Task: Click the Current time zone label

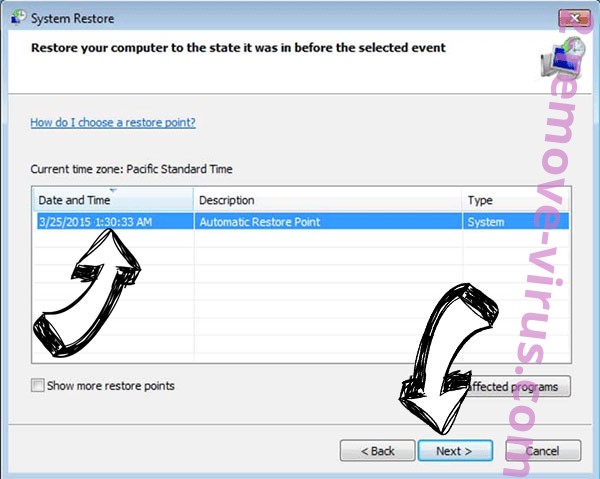Action: coord(131,169)
